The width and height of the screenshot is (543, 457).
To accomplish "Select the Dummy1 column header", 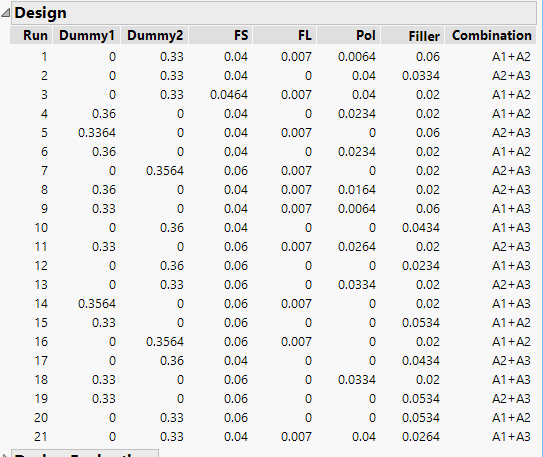I will (86, 35).
